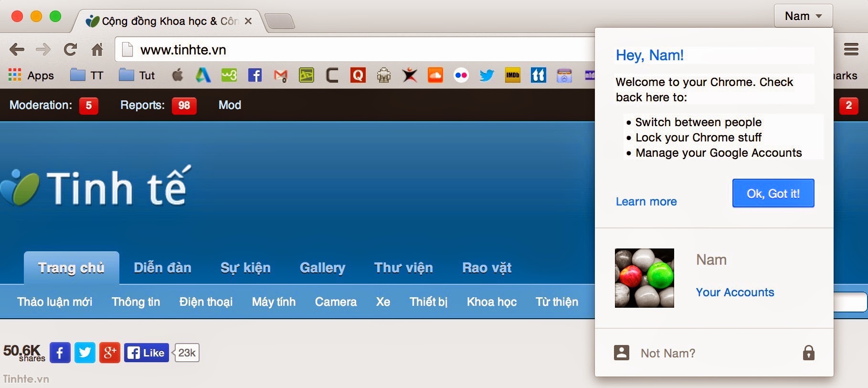Click the Tinh tế site logo

(95, 186)
